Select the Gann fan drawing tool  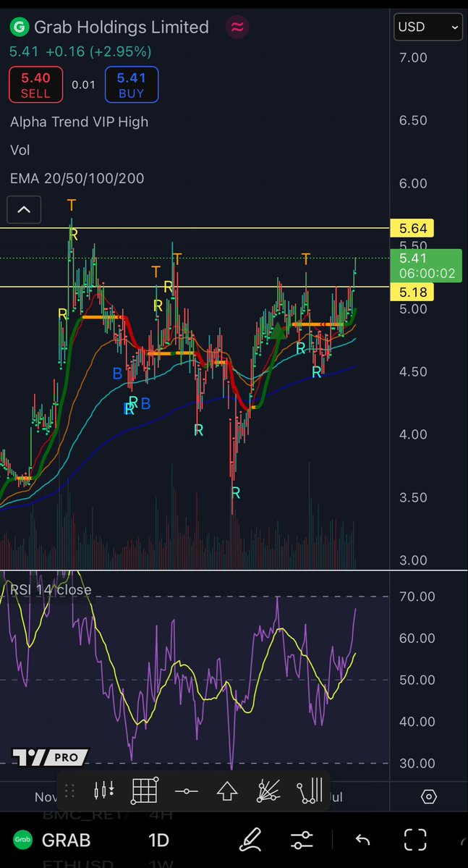(x=268, y=791)
